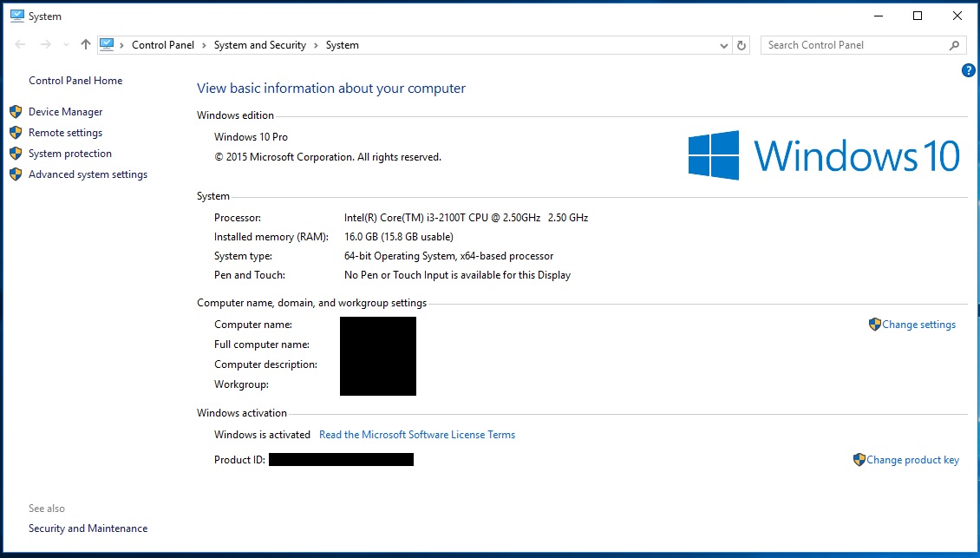Minimize the System window

(x=879, y=16)
